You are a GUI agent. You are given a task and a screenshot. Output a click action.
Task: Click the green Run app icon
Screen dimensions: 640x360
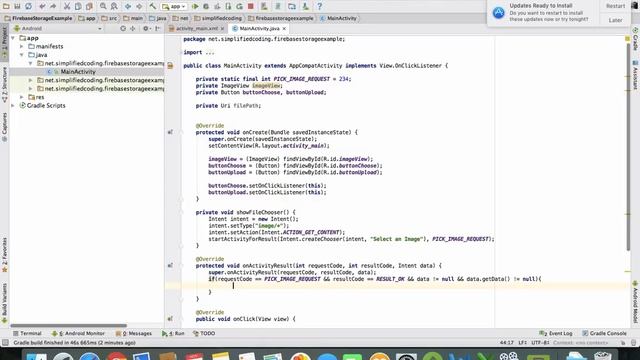tap(195, 7)
